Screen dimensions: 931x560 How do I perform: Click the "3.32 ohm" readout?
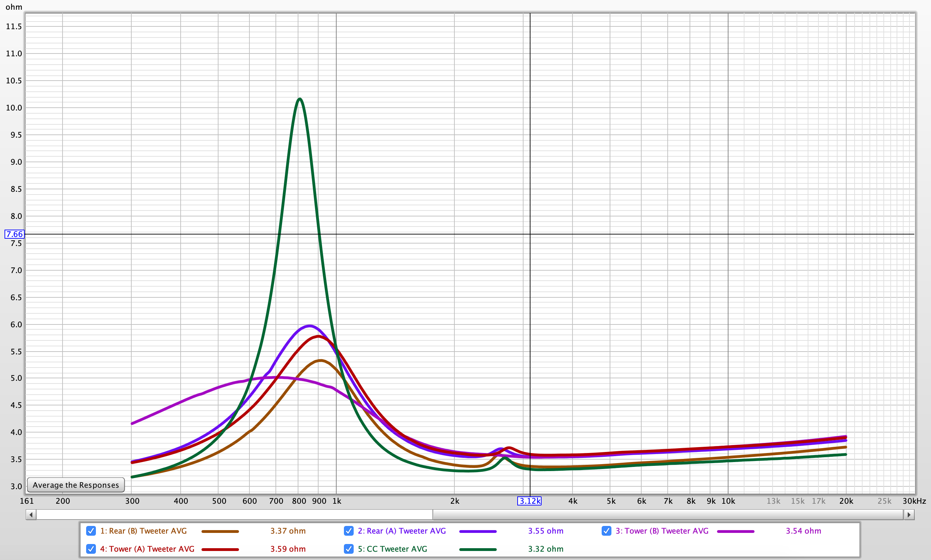(545, 549)
